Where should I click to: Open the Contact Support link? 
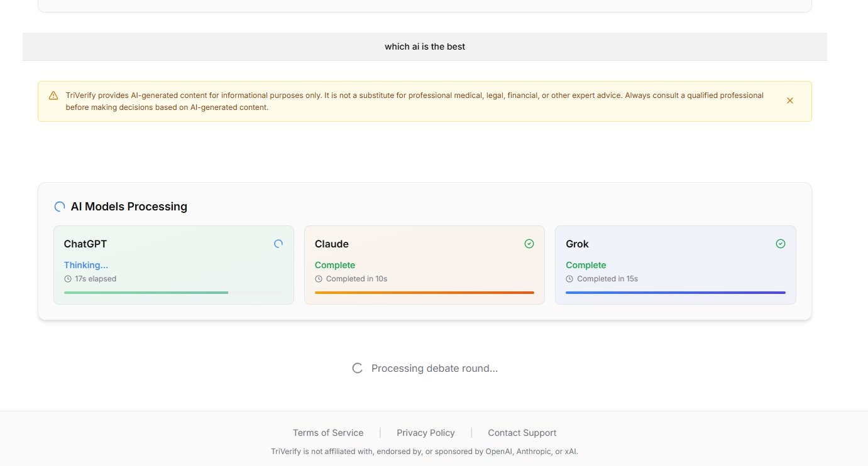pyautogui.click(x=522, y=433)
